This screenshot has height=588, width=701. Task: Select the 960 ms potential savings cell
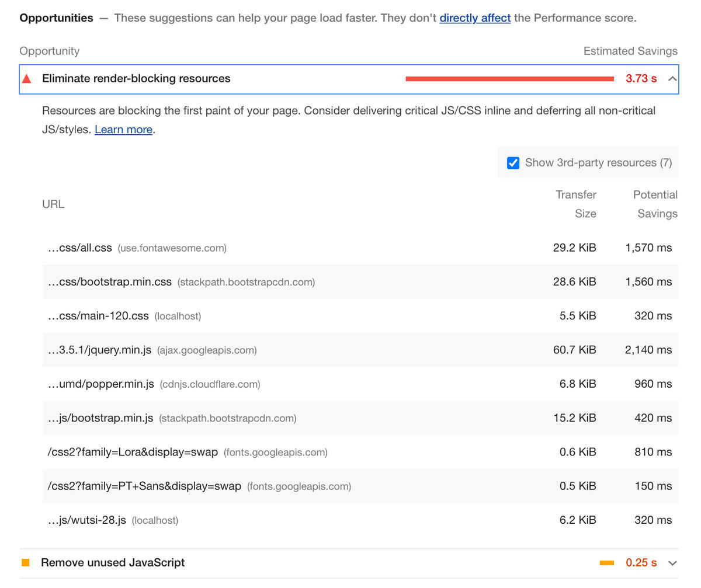point(653,384)
